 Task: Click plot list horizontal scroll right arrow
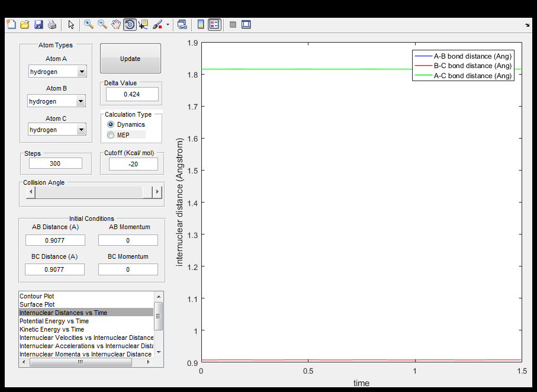pyautogui.click(x=148, y=362)
